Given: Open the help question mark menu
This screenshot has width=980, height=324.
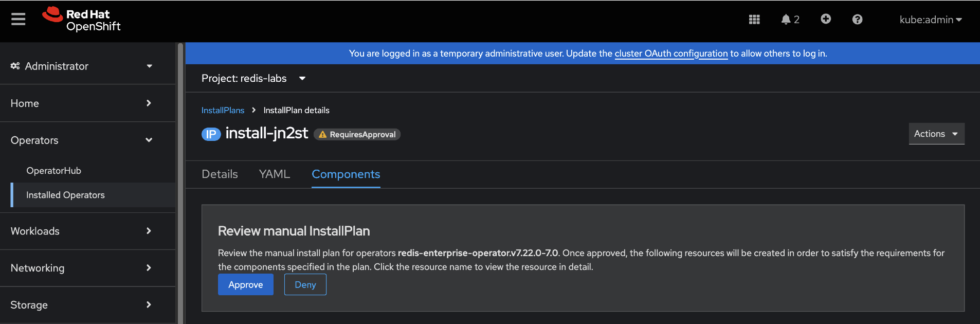Looking at the screenshot, I should pos(857,20).
